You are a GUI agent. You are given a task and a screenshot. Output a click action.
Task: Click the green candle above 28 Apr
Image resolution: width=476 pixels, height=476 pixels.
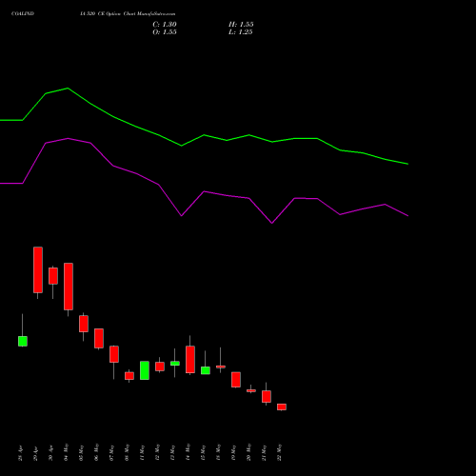(x=23, y=341)
